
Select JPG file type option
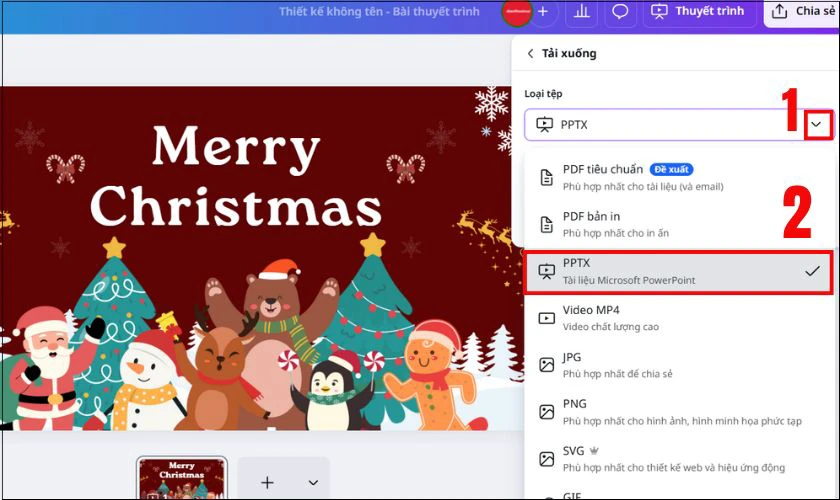[x=678, y=365]
